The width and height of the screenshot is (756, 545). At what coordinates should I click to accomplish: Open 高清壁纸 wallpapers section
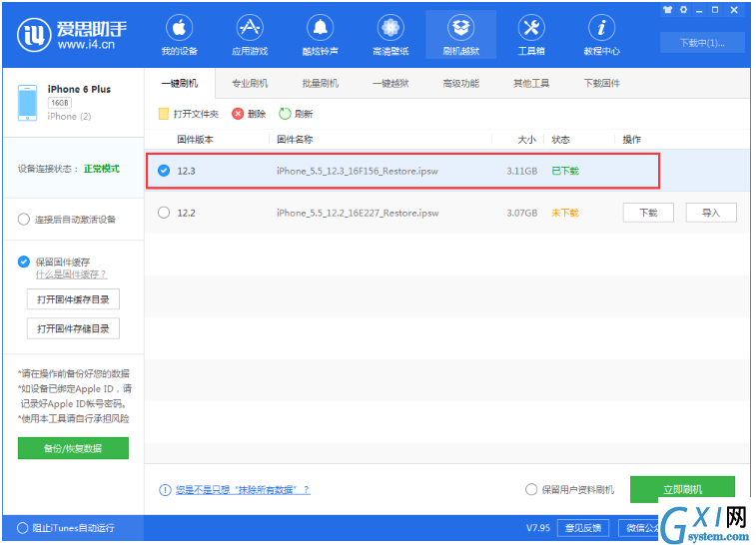click(390, 35)
